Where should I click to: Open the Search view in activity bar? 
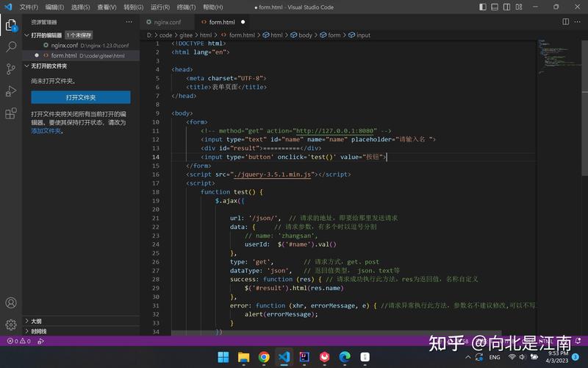click(x=11, y=46)
